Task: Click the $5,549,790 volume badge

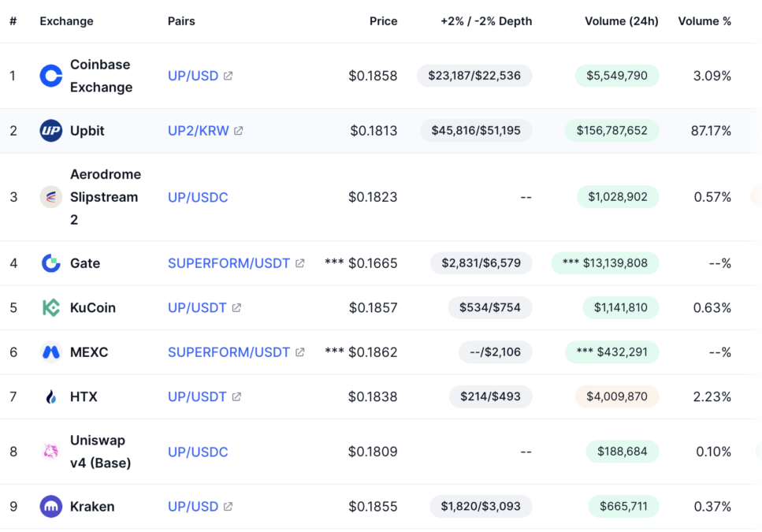Action: 617,76
